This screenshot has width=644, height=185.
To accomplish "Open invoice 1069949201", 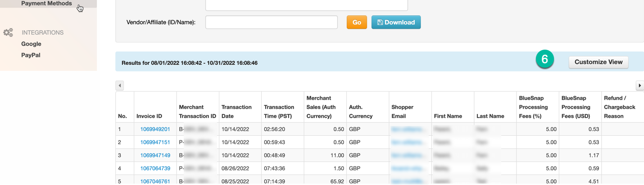I will point(155,129).
